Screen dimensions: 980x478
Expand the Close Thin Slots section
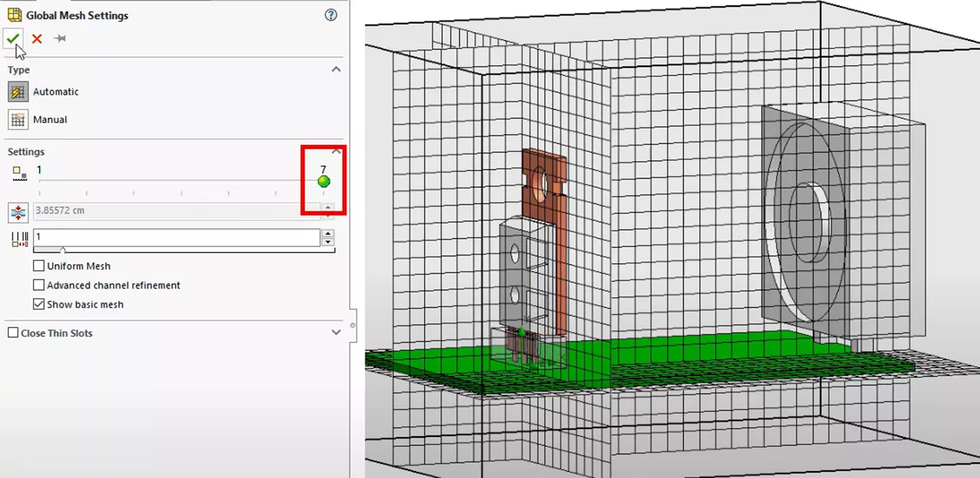click(x=336, y=332)
